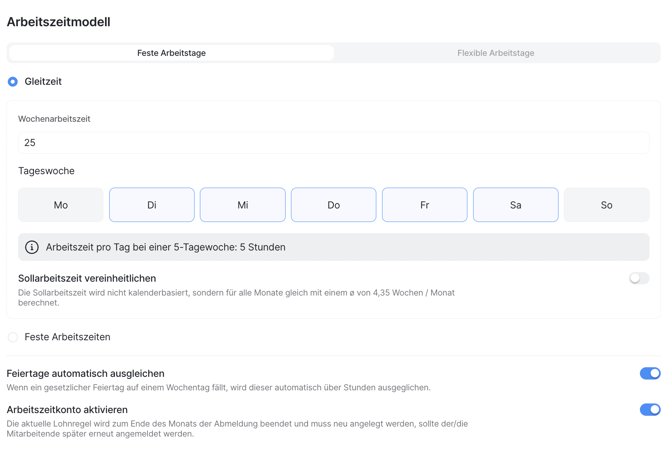Screen dimensions: 670x457
Task: Click the Arbeitszeit pro Tag info banner
Action: [333, 247]
